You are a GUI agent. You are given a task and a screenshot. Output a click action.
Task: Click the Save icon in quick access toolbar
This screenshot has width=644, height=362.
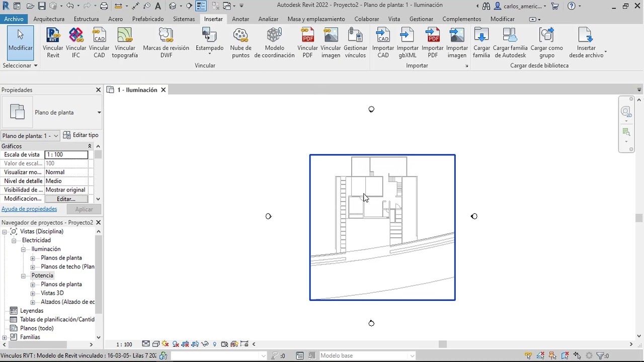click(x=42, y=6)
